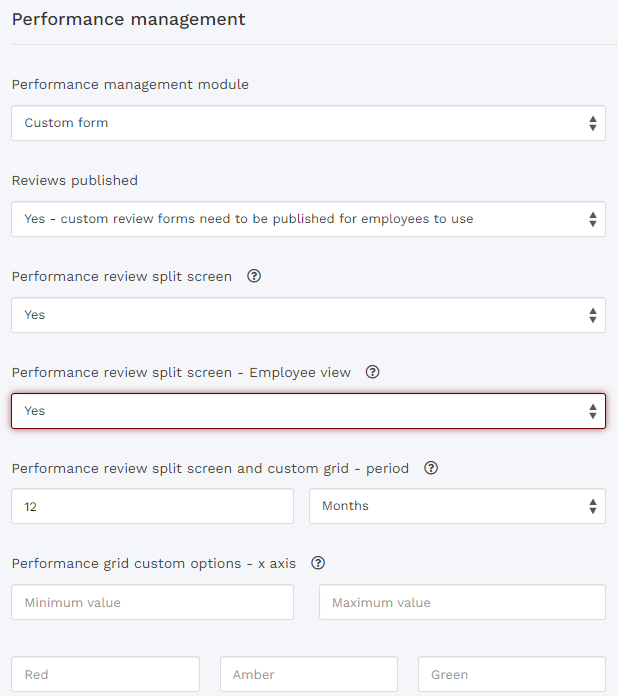This screenshot has height=696, width=618.
Task: Click the Amber threshold input field
Action: pyautogui.click(x=308, y=675)
